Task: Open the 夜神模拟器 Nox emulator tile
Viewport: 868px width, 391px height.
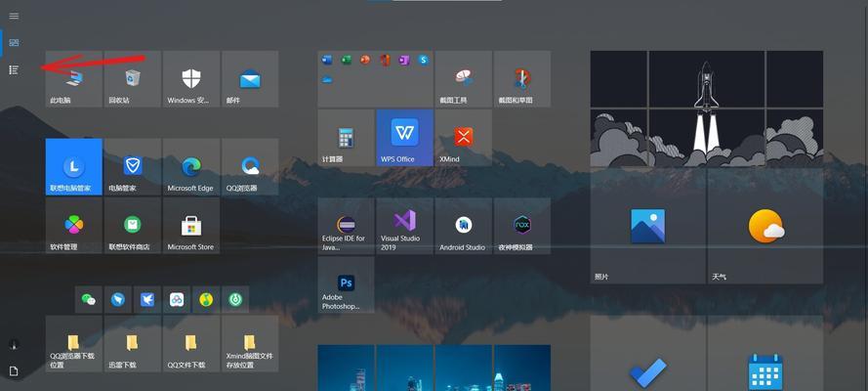Action: click(522, 226)
